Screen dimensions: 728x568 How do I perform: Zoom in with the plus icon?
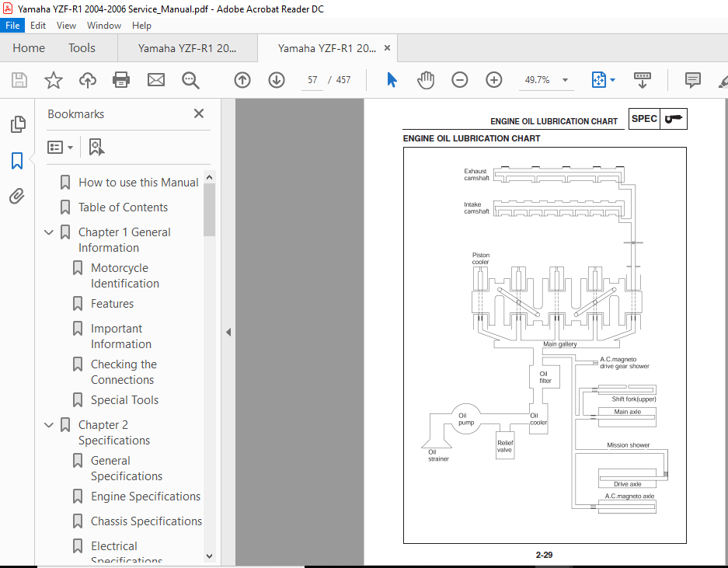pos(494,80)
